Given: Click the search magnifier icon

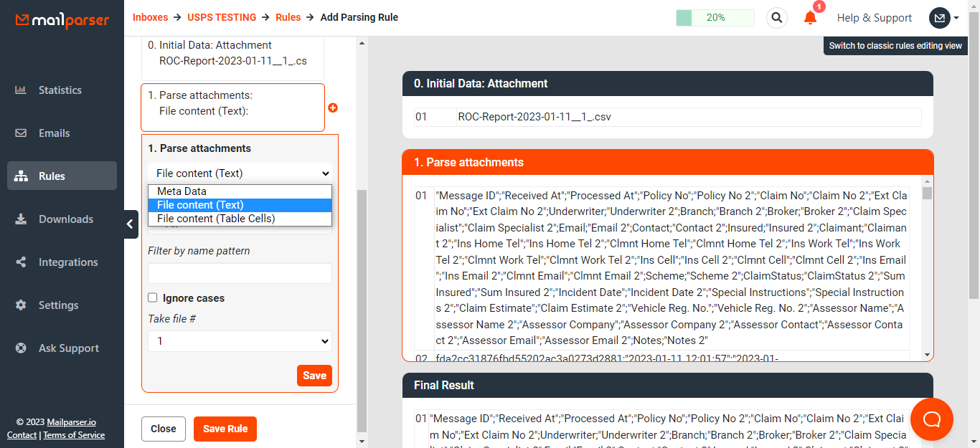Looking at the screenshot, I should (x=776, y=18).
